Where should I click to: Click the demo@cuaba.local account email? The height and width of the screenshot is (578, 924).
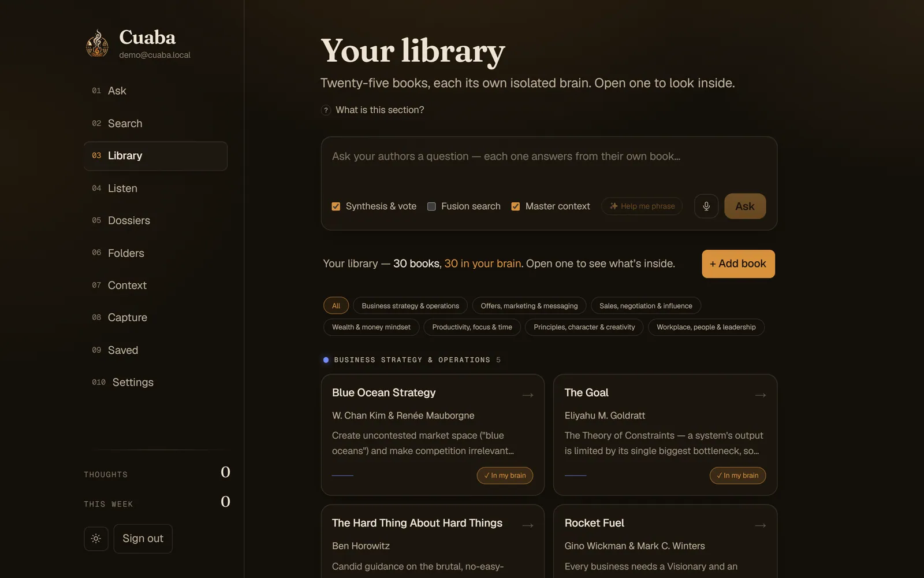[x=155, y=55]
